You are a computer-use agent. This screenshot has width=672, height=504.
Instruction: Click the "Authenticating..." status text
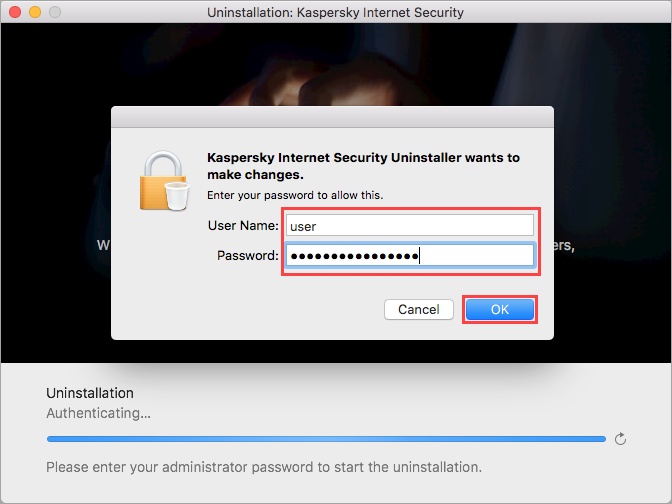(x=99, y=413)
